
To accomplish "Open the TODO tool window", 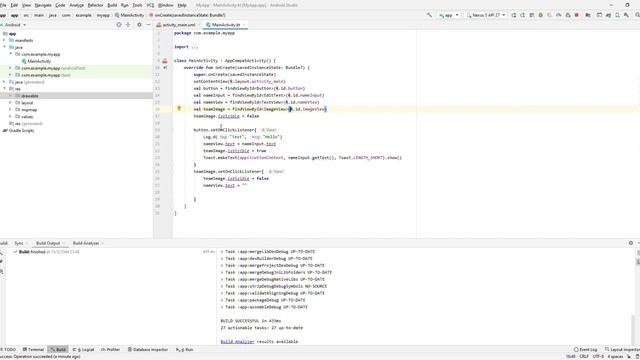I will pos(8,350).
